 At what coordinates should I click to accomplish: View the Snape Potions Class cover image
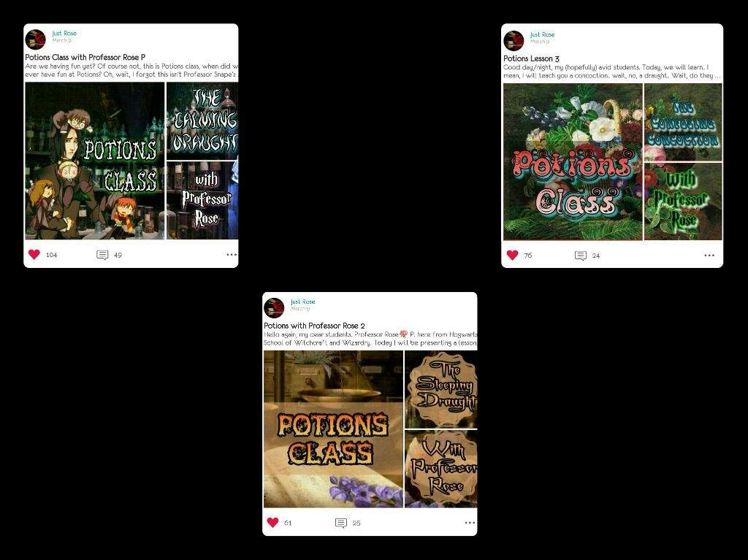95,161
